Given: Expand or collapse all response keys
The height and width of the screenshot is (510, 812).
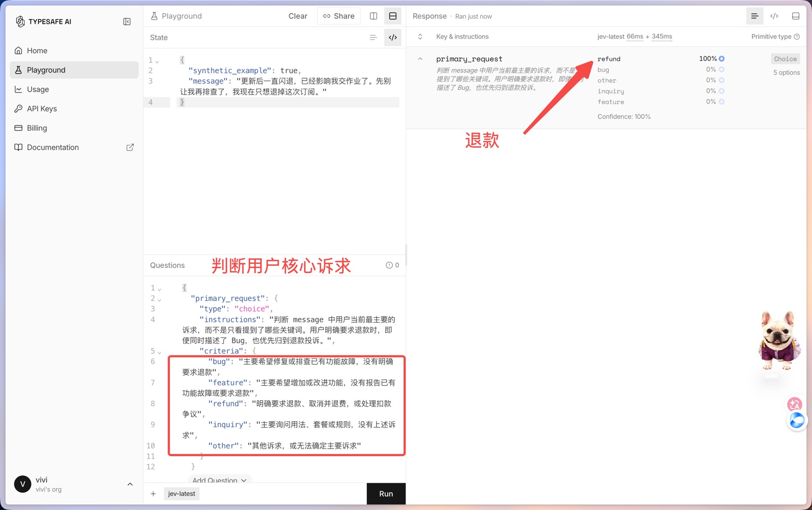Looking at the screenshot, I should tap(420, 37).
